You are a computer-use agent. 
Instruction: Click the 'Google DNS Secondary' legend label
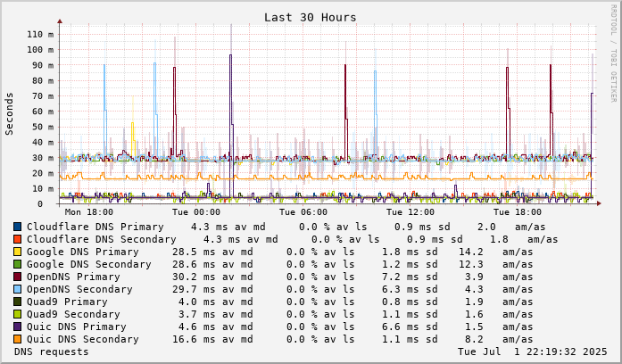click(x=89, y=264)
